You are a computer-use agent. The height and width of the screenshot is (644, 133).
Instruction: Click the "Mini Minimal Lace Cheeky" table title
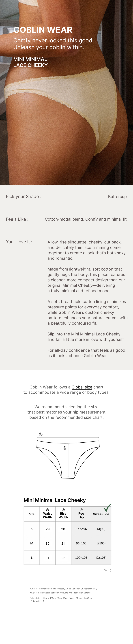pyautogui.click(x=54, y=500)
